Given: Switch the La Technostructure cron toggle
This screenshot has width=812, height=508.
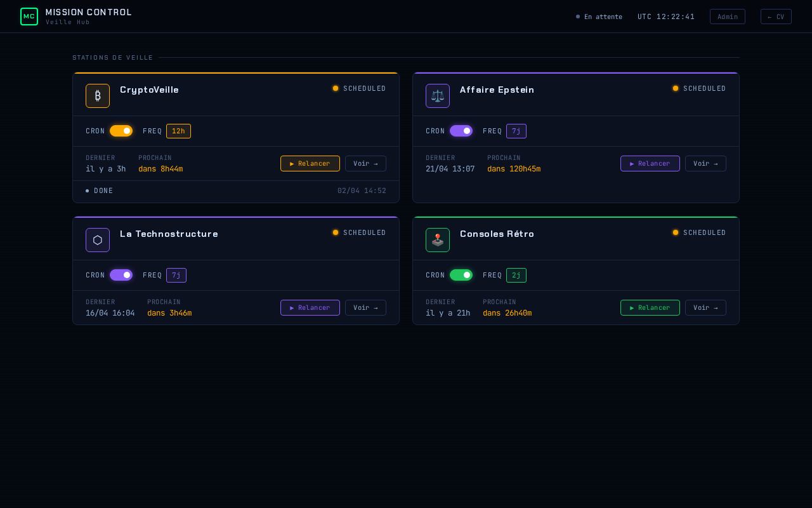Looking at the screenshot, I should pos(121,275).
